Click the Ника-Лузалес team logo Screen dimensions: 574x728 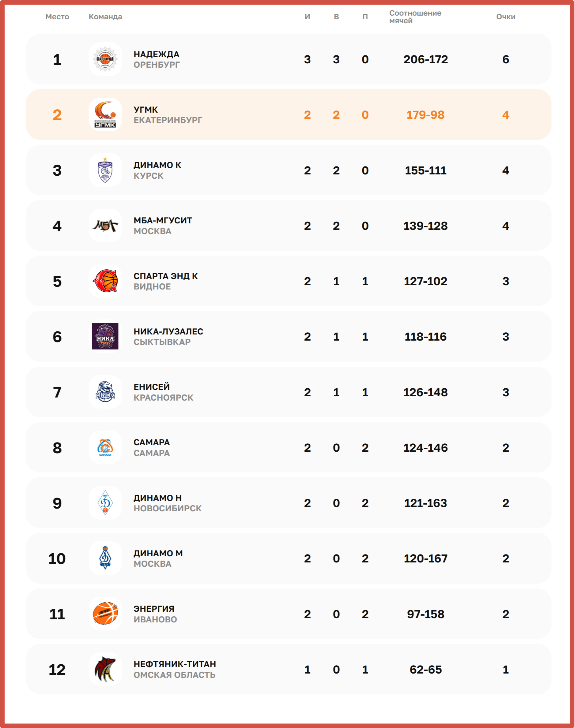tap(105, 337)
